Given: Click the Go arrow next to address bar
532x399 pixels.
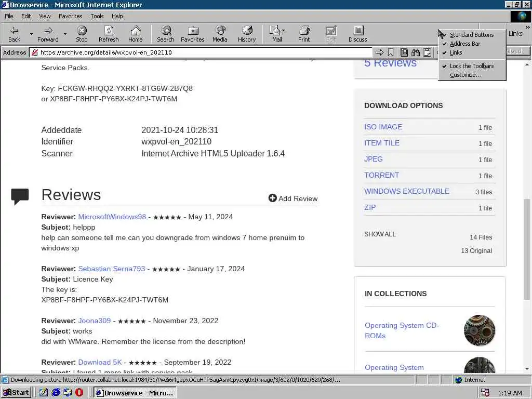Looking at the screenshot, I should (379, 52).
